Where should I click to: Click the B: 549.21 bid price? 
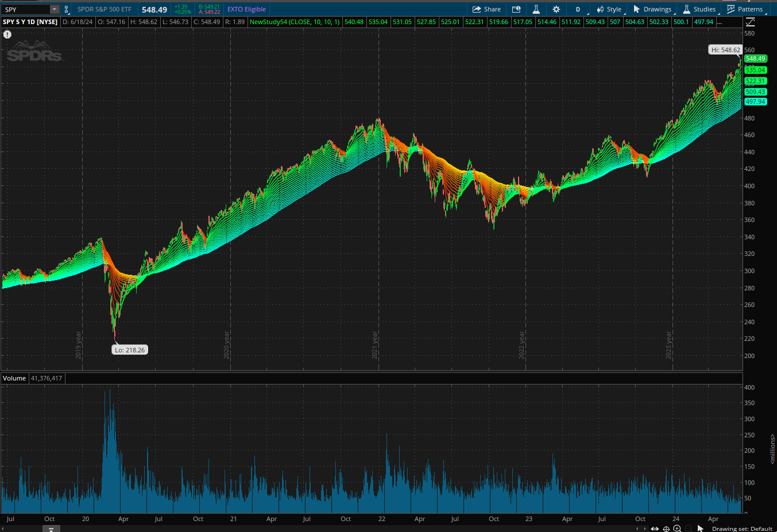(209, 7)
